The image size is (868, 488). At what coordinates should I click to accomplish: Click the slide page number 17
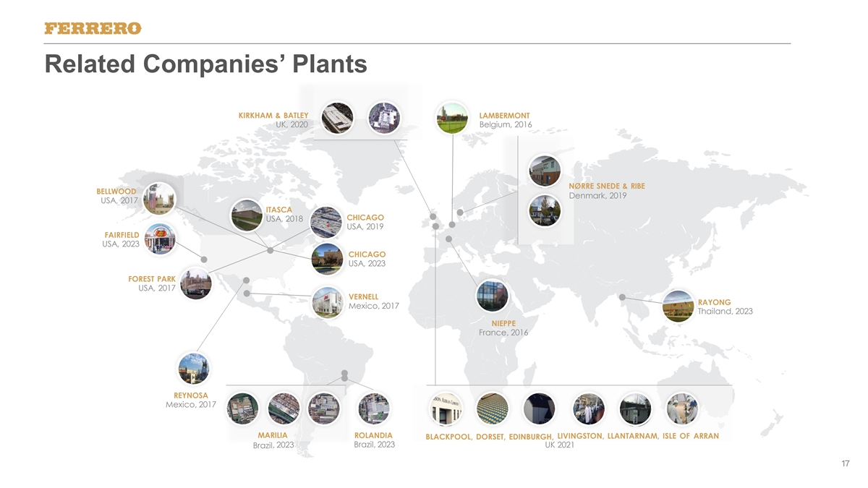846,463
